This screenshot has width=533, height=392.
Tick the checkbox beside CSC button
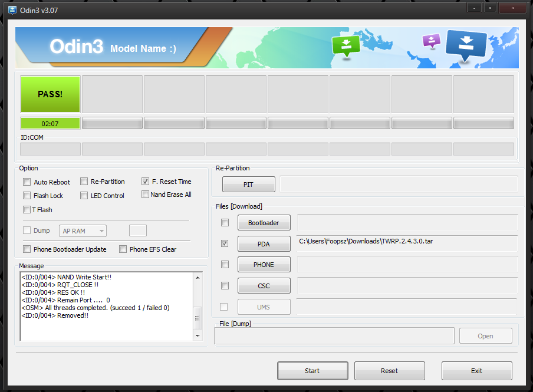click(x=225, y=285)
